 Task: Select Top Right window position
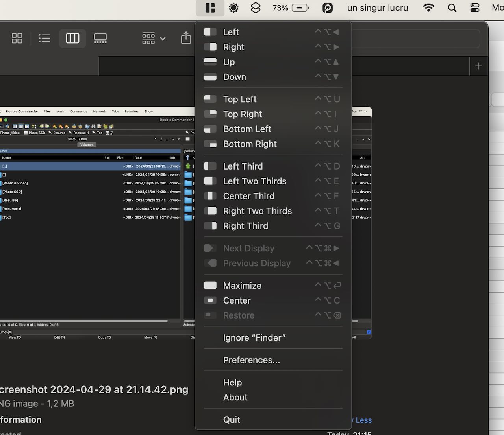[242, 114]
